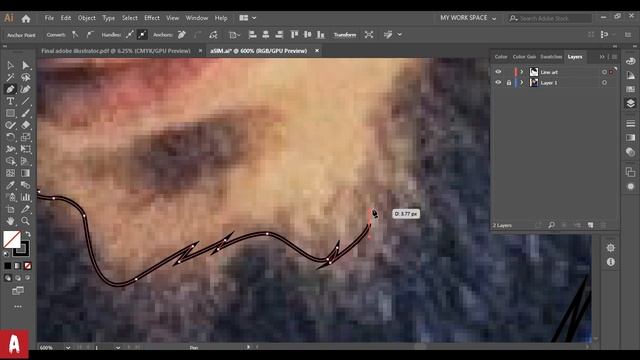
Task: Open MY WORK SPACE workspace dropdown
Action: pos(468,18)
